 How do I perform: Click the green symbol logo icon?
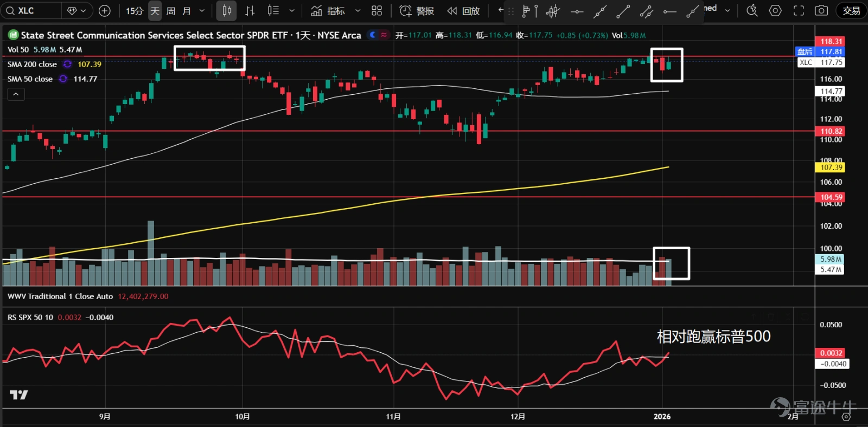[13, 35]
